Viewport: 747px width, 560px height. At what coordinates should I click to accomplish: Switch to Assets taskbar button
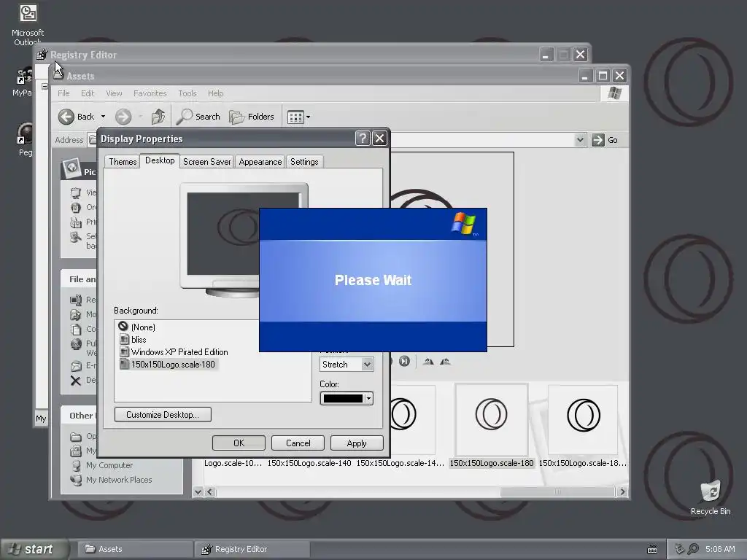tap(135, 549)
